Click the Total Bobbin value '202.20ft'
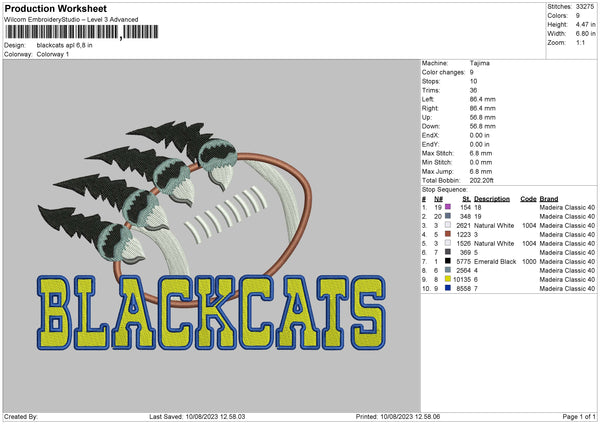The height and width of the screenshot is (424, 600). (482, 180)
